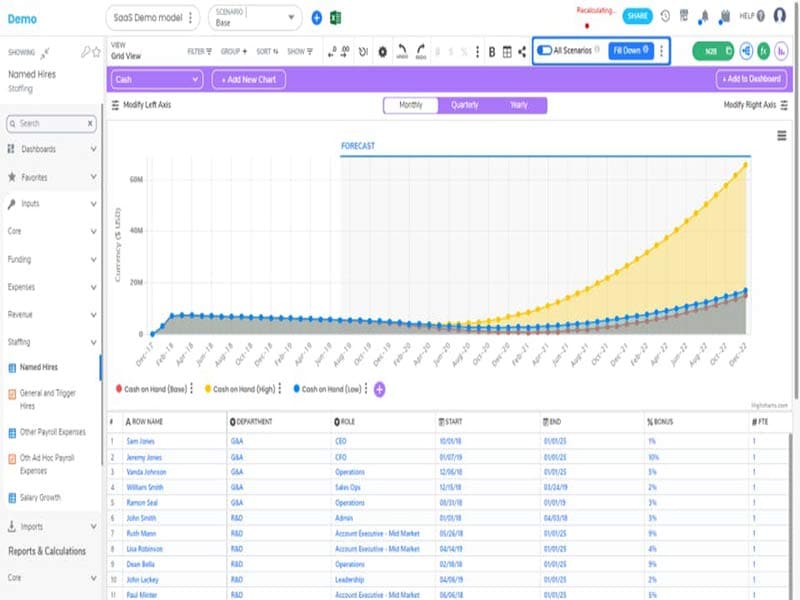Toggle Cash on Hand (High) legend series
Viewport: 800px width, 600px height.
(x=242, y=389)
